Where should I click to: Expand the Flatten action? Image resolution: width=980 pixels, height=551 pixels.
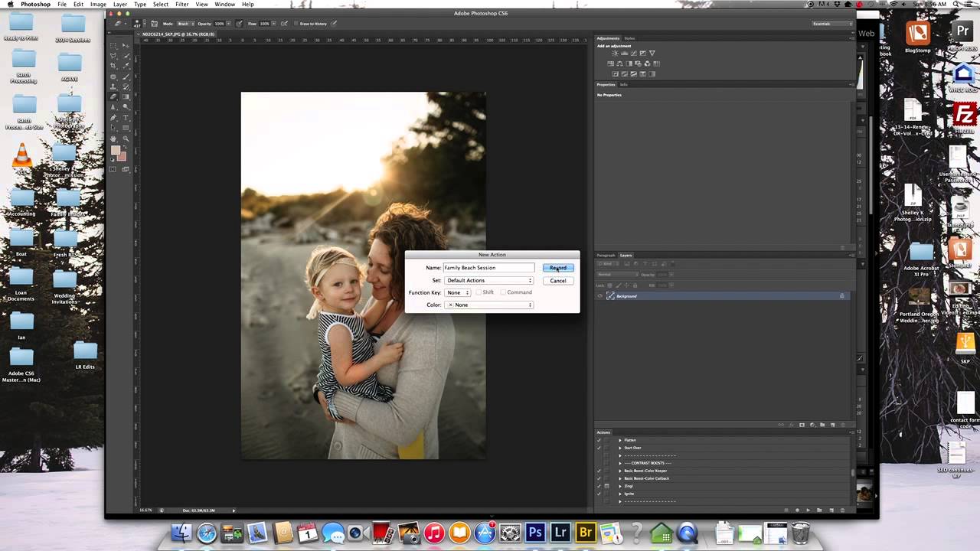[x=620, y=440]
